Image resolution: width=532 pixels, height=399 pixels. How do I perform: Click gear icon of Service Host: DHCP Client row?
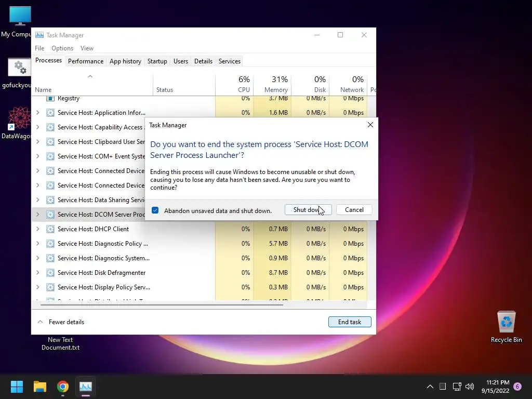coord(50,229)
